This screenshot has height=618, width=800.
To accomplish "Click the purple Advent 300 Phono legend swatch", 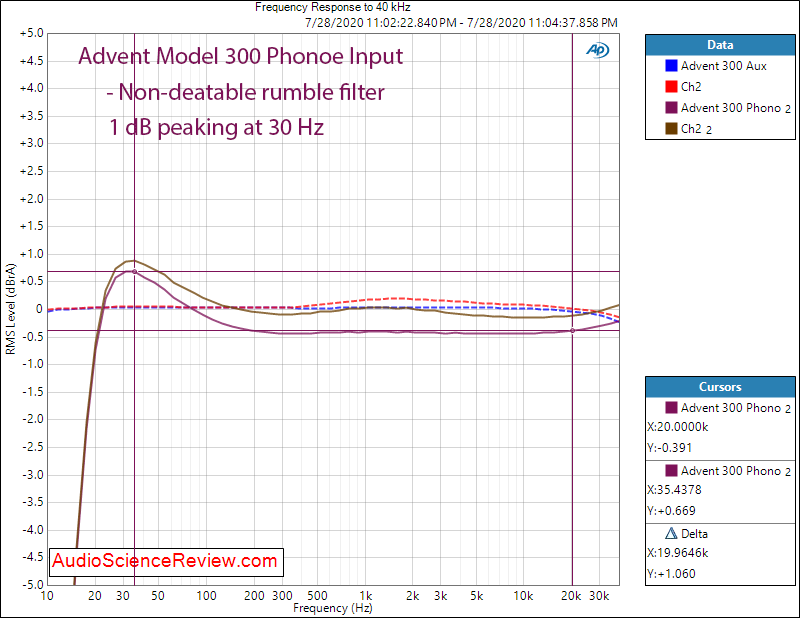I will (671, 108).
